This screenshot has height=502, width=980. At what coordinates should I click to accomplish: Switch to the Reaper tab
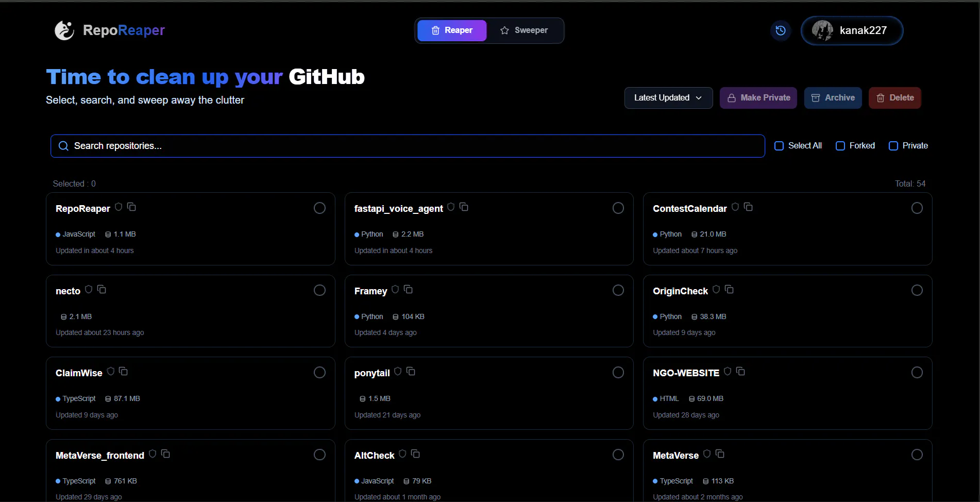coord(452,30)
